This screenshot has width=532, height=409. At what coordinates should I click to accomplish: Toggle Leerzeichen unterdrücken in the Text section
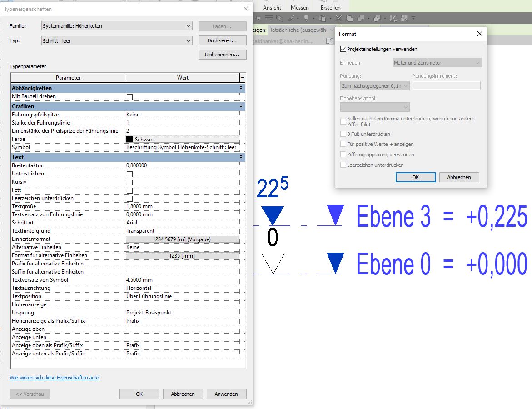point(129,199)
